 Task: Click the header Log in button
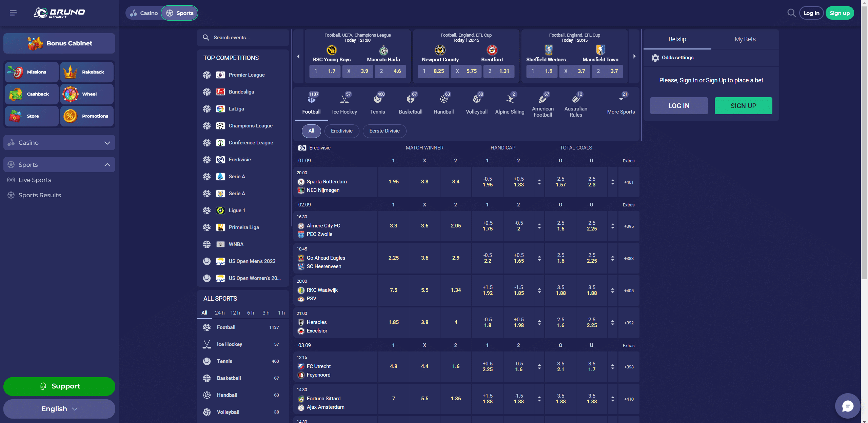tap(811, 13)
